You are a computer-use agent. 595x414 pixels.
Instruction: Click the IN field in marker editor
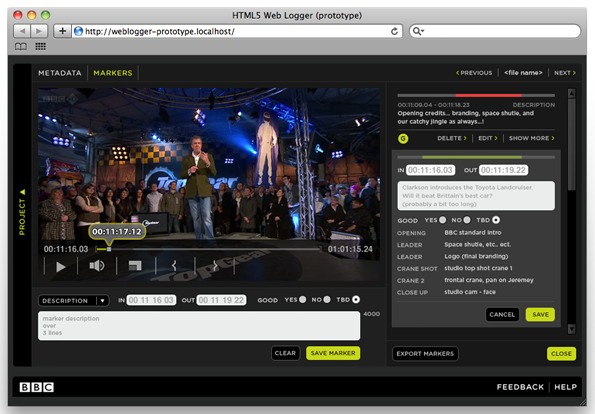(x=430, y=170)
